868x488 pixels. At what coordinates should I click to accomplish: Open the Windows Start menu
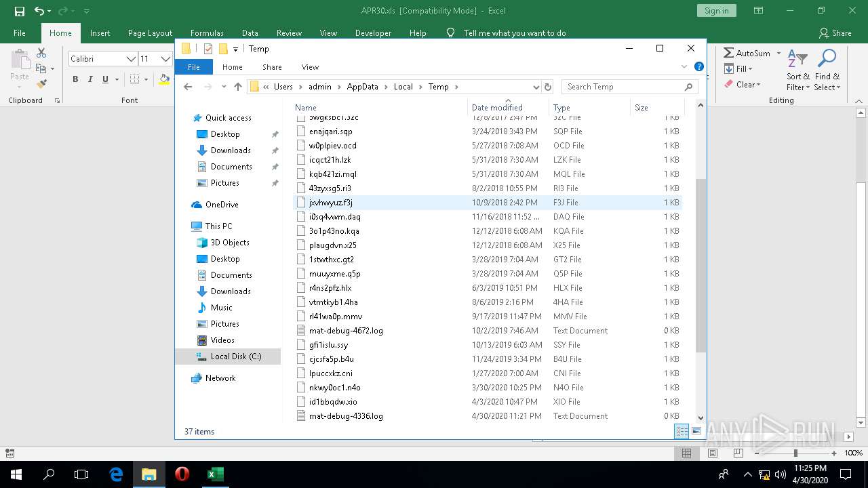click(x=16, y=474)
